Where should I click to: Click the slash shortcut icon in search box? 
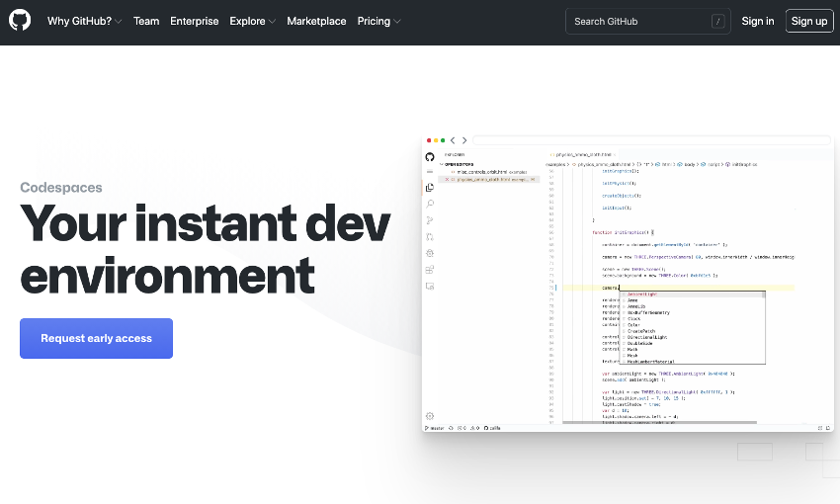pyautogui.click(x=717, y=22)
